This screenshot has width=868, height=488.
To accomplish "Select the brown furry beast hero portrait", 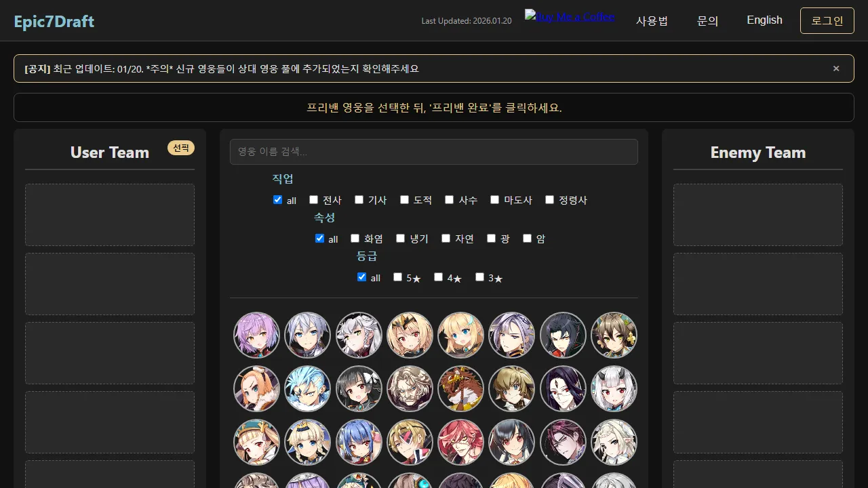I will [x=460, y=389].
